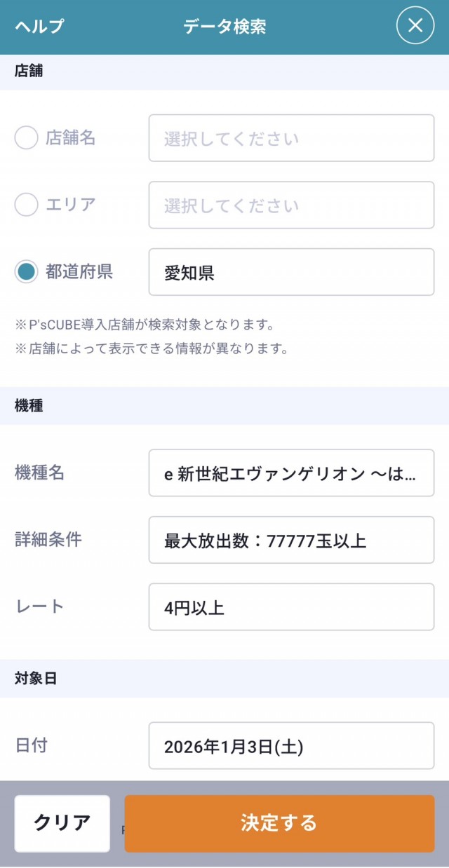Open the 日付 picker showing 2026年1月3日
This screenshot has width=449, height=868.
click(291, 746)
